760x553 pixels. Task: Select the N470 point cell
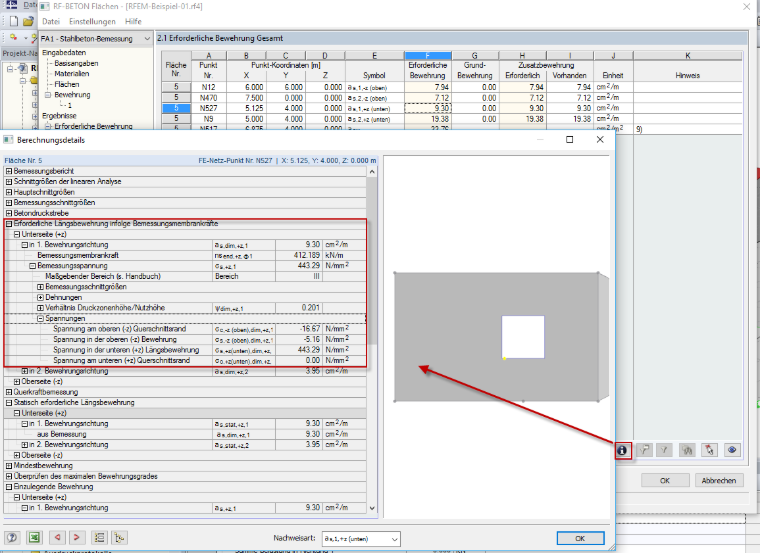pos(208,98)
